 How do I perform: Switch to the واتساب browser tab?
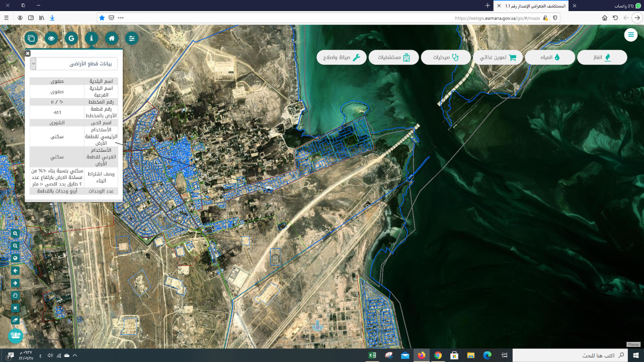pyautogui.click(x=606, y=6)
